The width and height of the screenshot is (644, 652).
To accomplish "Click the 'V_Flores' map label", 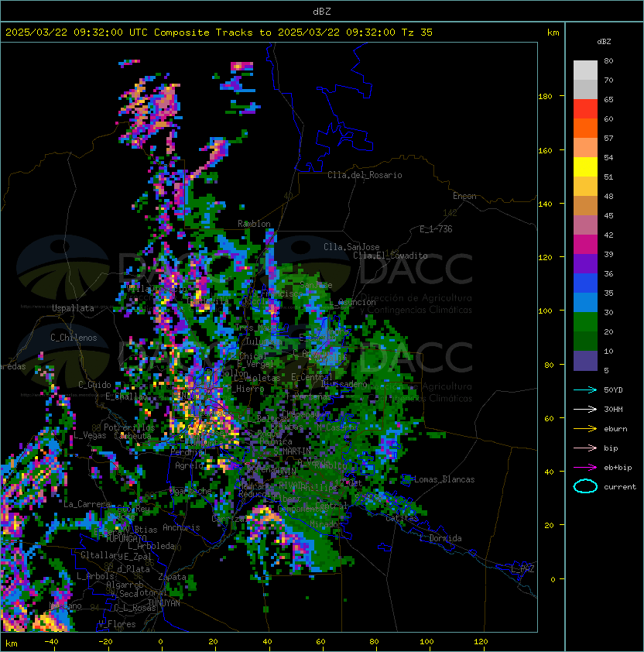I will tap(117, 624).
